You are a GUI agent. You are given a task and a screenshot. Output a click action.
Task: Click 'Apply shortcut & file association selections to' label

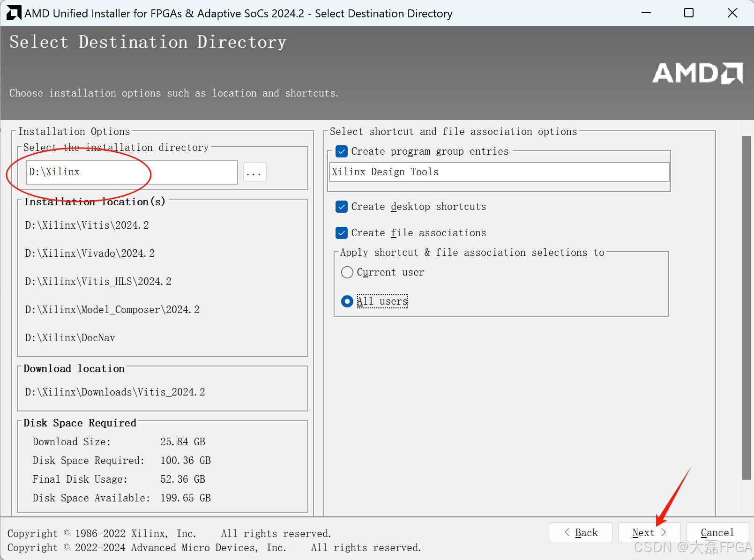click(472, 253)
